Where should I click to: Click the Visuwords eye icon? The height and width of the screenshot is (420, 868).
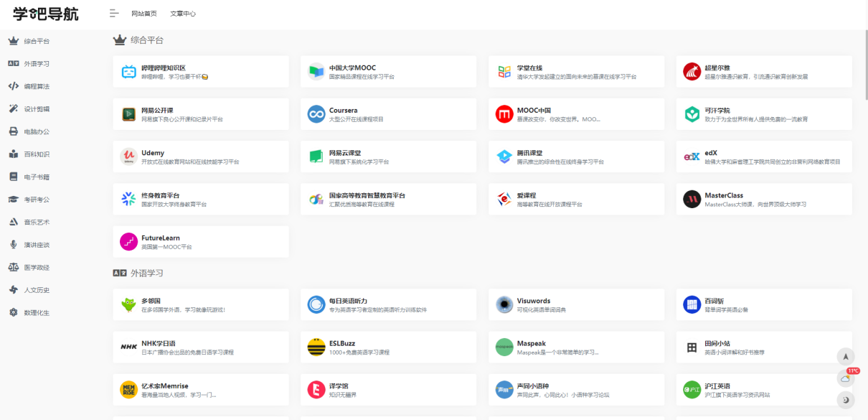(504, 305)
